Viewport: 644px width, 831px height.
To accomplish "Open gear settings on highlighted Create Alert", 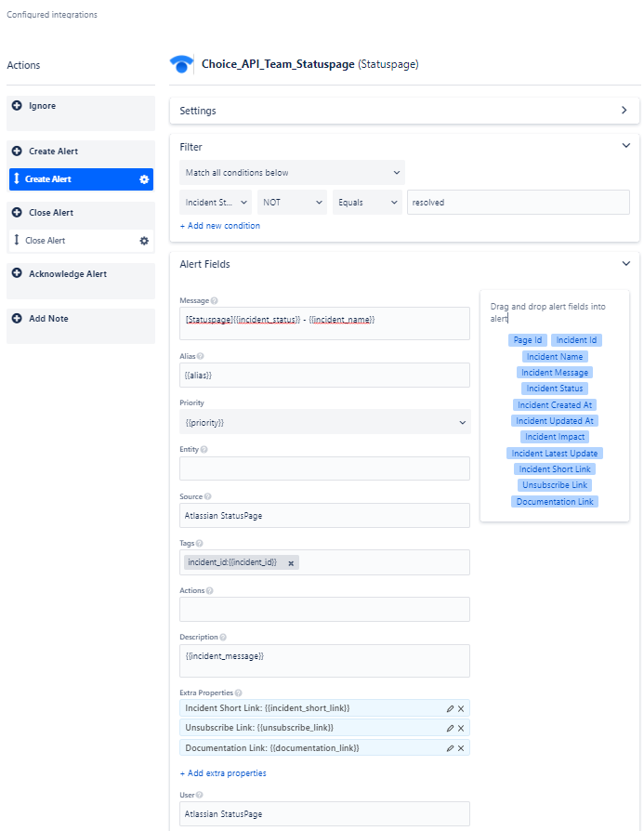I will (x=144, y=179).
